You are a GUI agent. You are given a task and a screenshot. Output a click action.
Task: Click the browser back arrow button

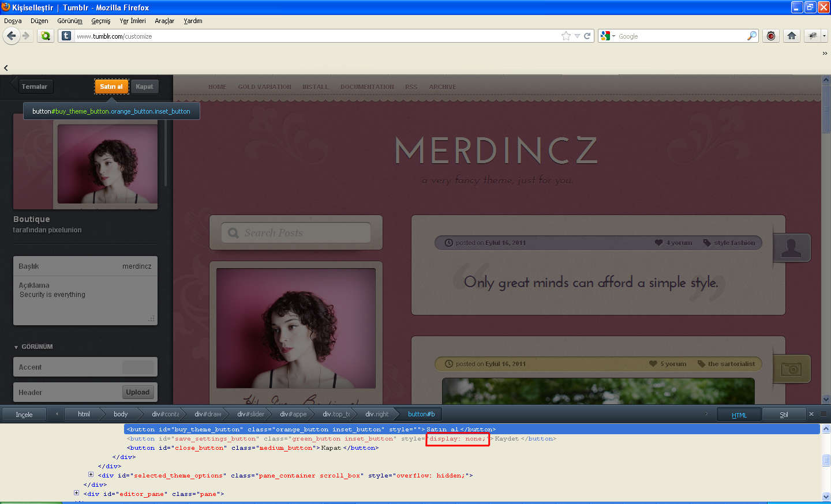click(11, 36)
